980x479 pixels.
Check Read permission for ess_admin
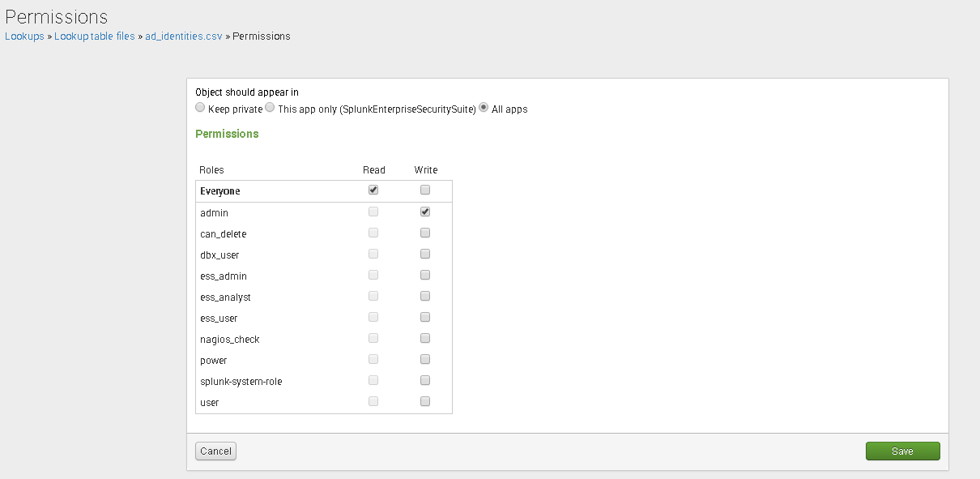point(373,275)
